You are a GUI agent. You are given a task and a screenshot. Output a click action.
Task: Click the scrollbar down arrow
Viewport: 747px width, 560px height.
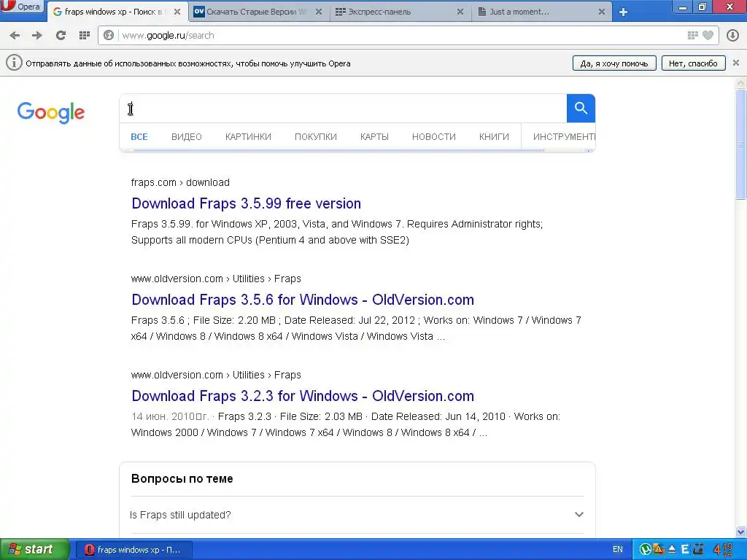click(741, 532)
